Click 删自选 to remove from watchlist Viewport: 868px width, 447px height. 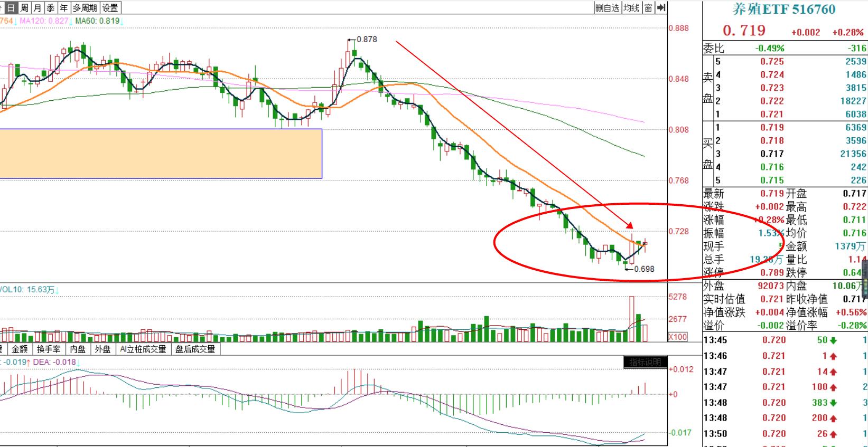[x=607, y=8]
